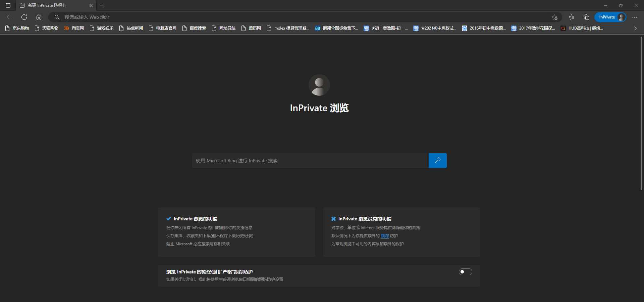
Task: Click the vertical page scrollbar
Action: pyautogui.click(x=641, y=114)
